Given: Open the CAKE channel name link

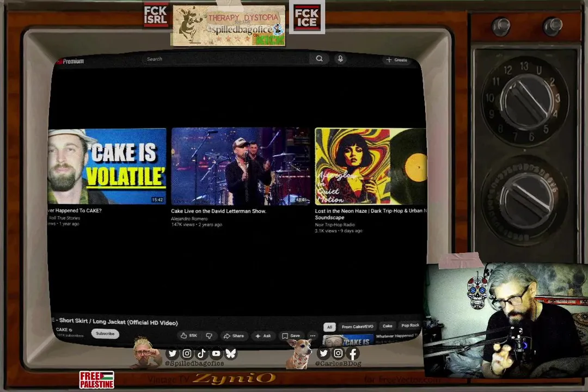Looking at the screenshot, I should click(x=62, y=330).
